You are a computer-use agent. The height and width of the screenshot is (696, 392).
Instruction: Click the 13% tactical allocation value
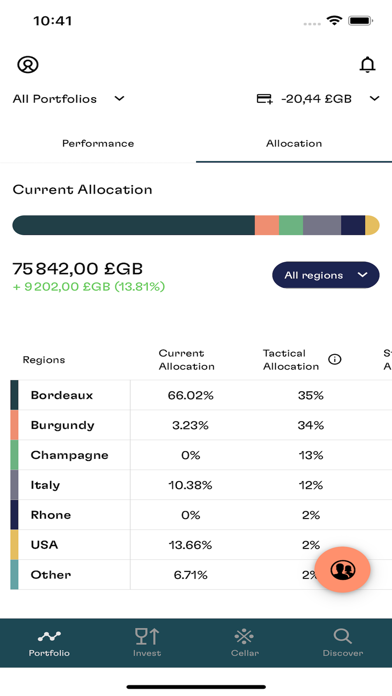[311, 455]
